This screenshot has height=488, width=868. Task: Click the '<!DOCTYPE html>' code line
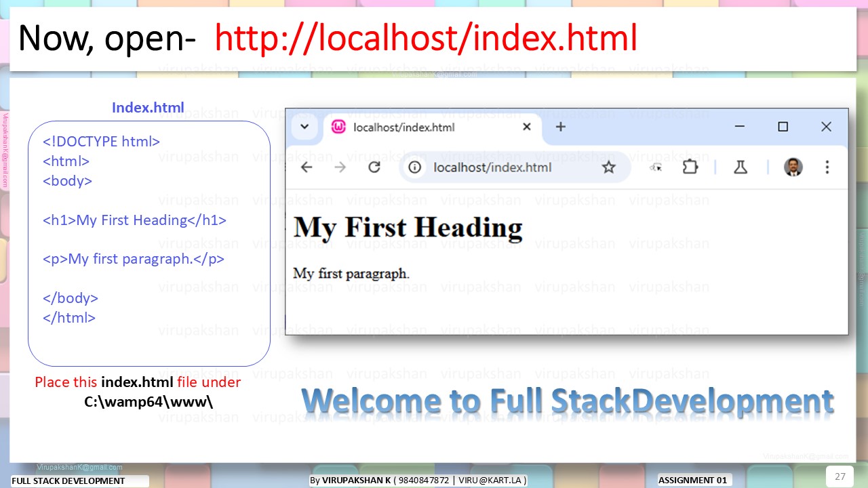pyautogui.click(x=101, y=142)
